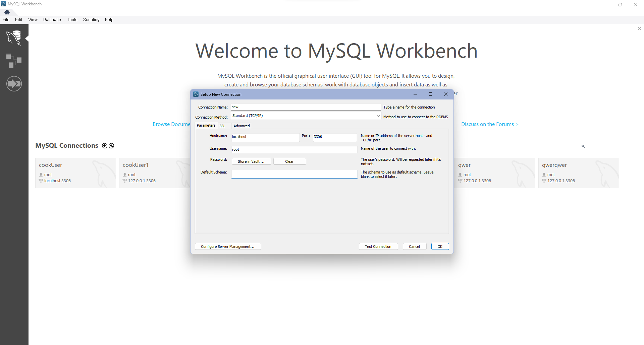Switch to the SSL tab
Viewport: 644px width, 345px height.
click(x=222, y=126)
